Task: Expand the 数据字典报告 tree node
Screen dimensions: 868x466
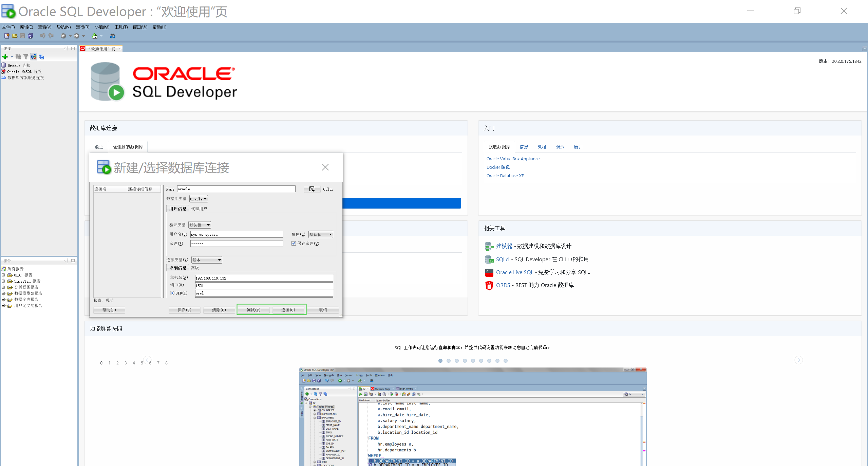Action: (x=3, y=300)
